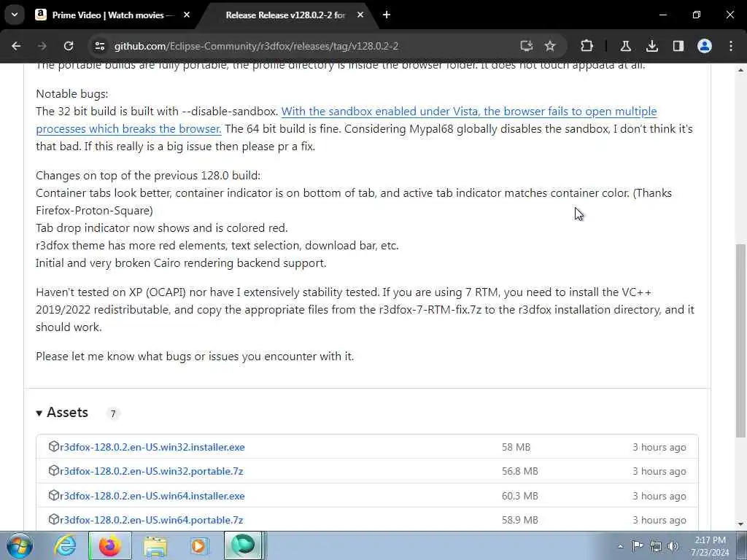Download r3dfox win64.installer.exe
This screenshot has height=560, width=747.
click(152, 496)
